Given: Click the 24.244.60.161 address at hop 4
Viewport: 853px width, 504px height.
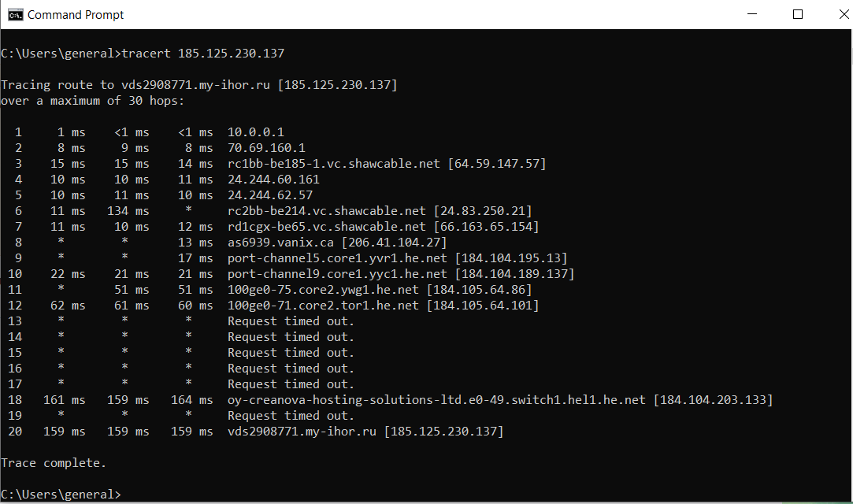Looking at the screenshot, I should [x=273, y=180].
